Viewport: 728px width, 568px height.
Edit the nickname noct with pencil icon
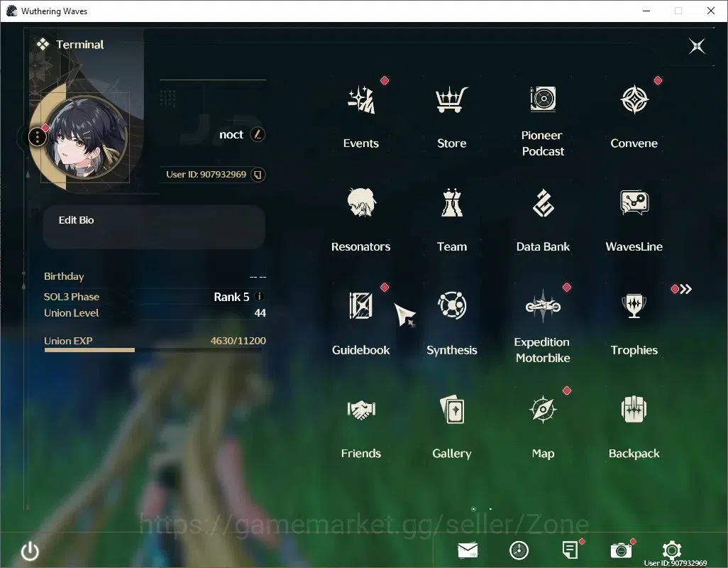tap(258, 135)
